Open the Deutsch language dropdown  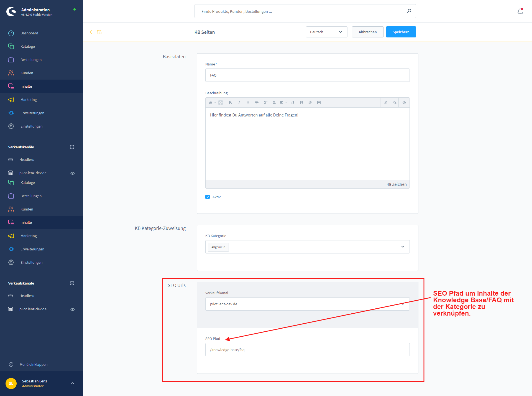click(326, 32)
